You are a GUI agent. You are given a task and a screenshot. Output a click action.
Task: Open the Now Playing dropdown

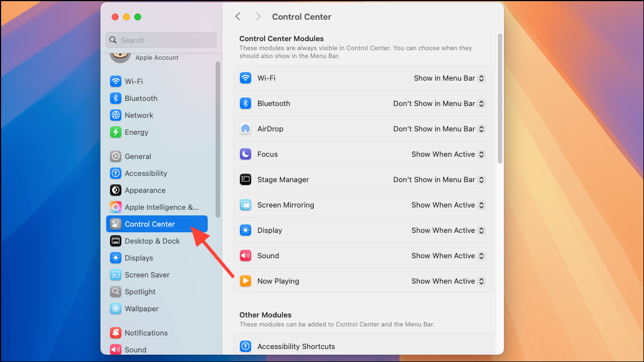[x=448, y=281]
